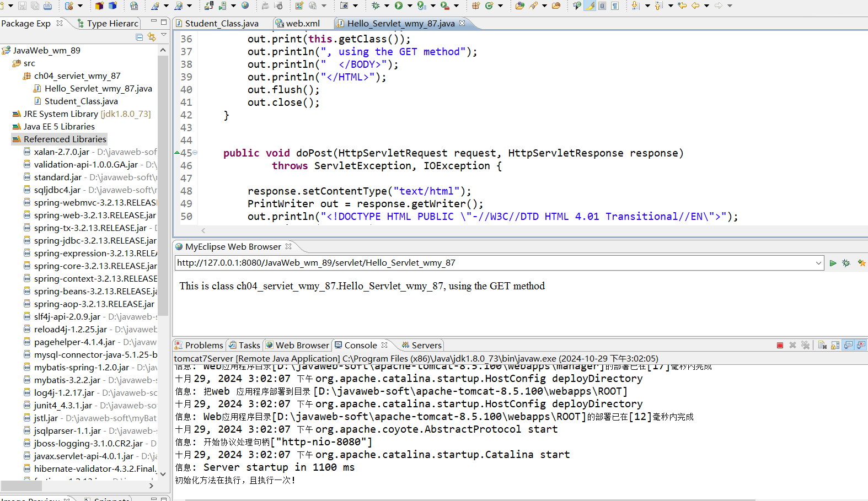Viewport: 868px width, 501px height.
Task: Click Package Explorer horizontal scrollbar right arrow
Action: pos(151,486)
